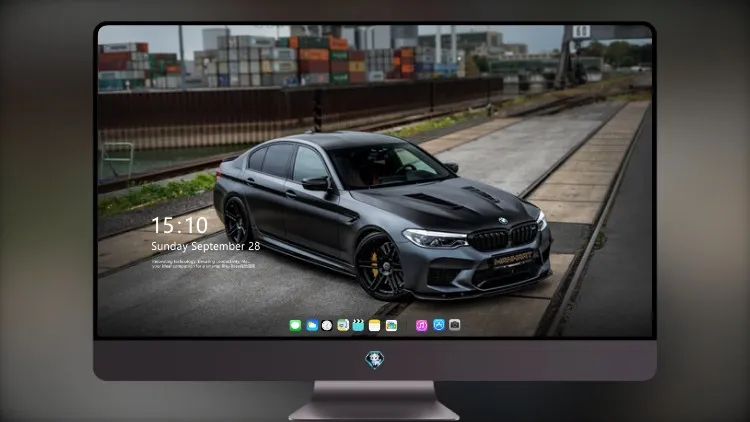Click the Sunday September 28 date
Image resolution: width=750 pixels, height=422 pixels.
click(x=206, y=246)
